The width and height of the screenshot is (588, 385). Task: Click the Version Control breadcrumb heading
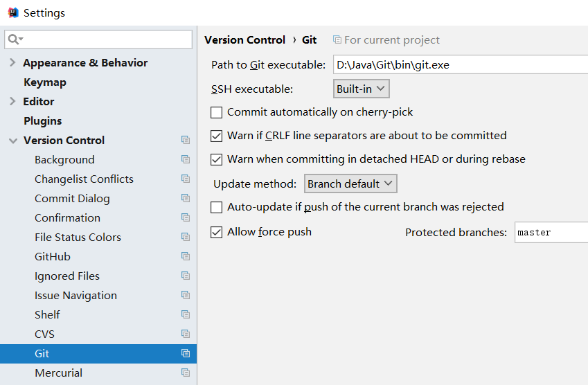[x=245, y=39]
